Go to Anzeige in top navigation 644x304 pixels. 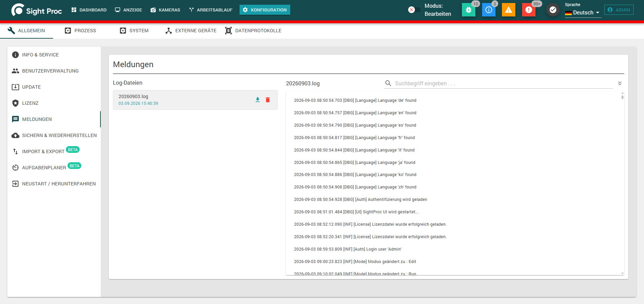129,10
